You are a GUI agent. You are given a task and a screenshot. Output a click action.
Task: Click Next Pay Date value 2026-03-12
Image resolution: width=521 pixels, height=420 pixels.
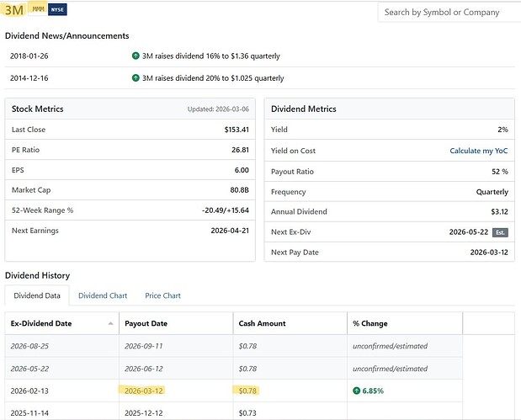[489, 253]
